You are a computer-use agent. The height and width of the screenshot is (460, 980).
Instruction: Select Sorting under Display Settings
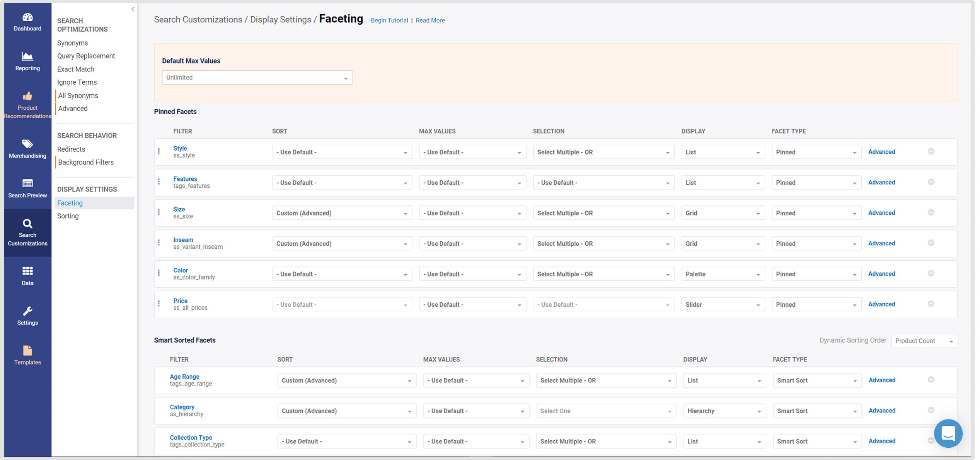pos(68,216)
